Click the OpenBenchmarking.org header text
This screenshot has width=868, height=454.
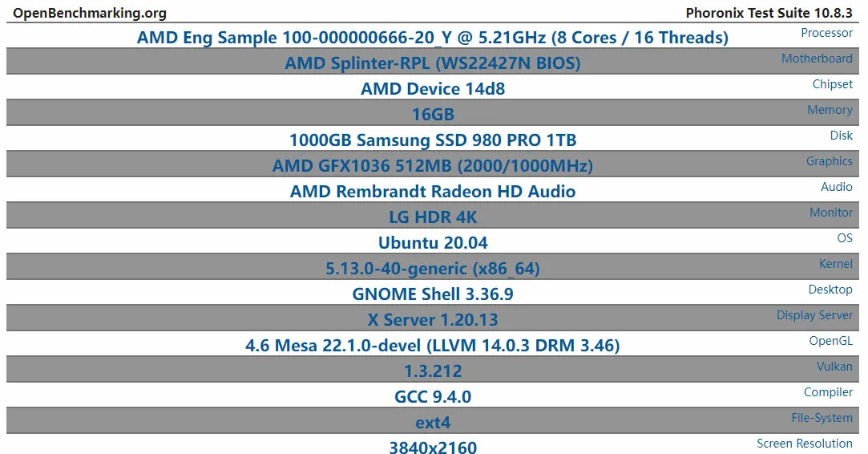[90, 14]
